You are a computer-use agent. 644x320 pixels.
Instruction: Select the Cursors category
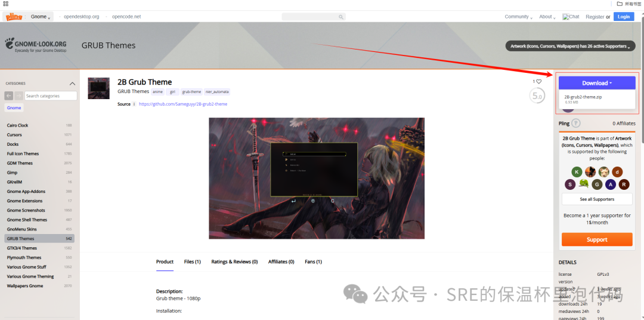point(39,135)
